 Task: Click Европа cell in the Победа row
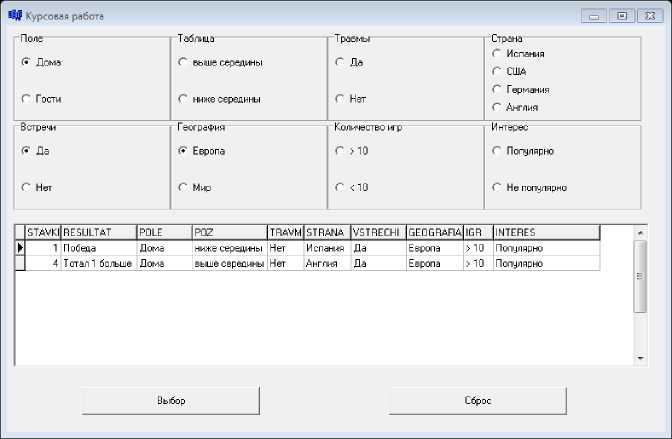[x=435, y=248]
